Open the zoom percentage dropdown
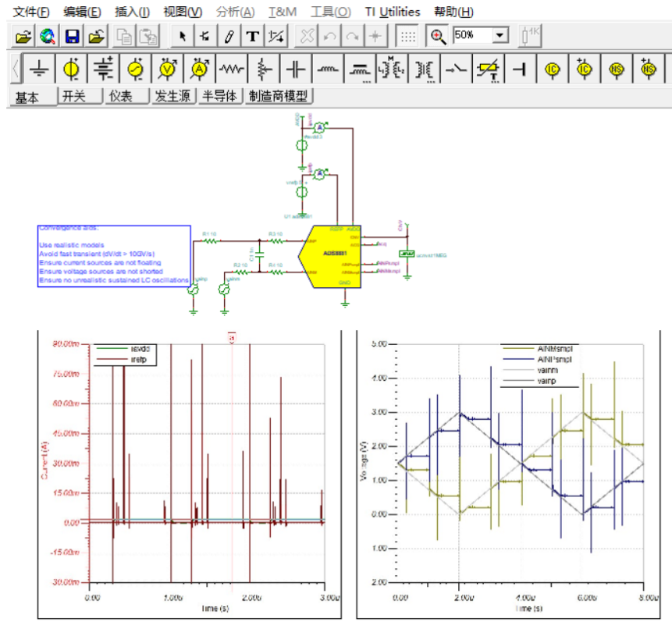The image size is (672, 622). [x=500, y=36]
